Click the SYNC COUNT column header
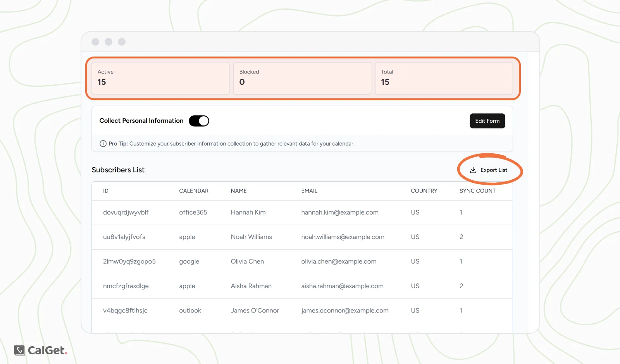Screen dimensions: 620x364 (x=477, y=191)
